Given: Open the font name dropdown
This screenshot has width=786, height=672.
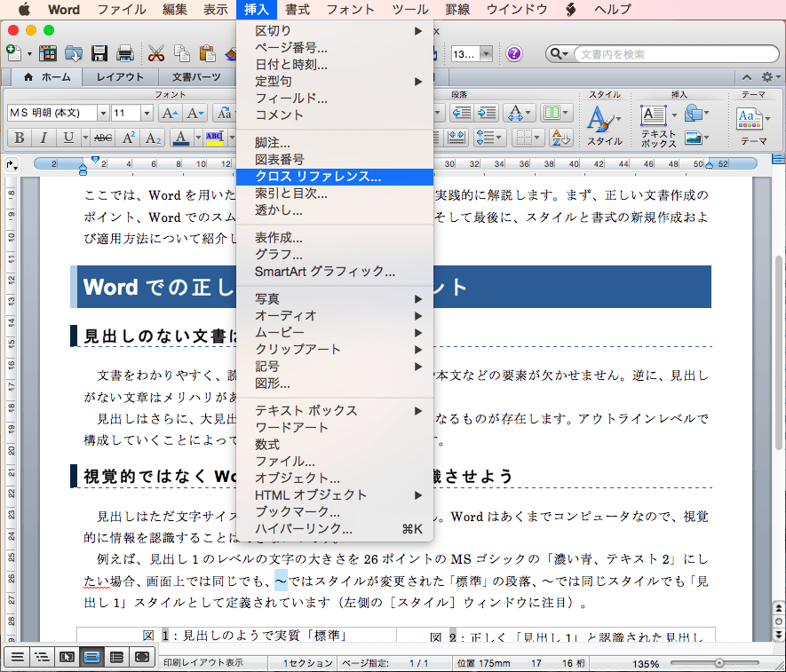Looking at the screenshot, I should 103,114.
